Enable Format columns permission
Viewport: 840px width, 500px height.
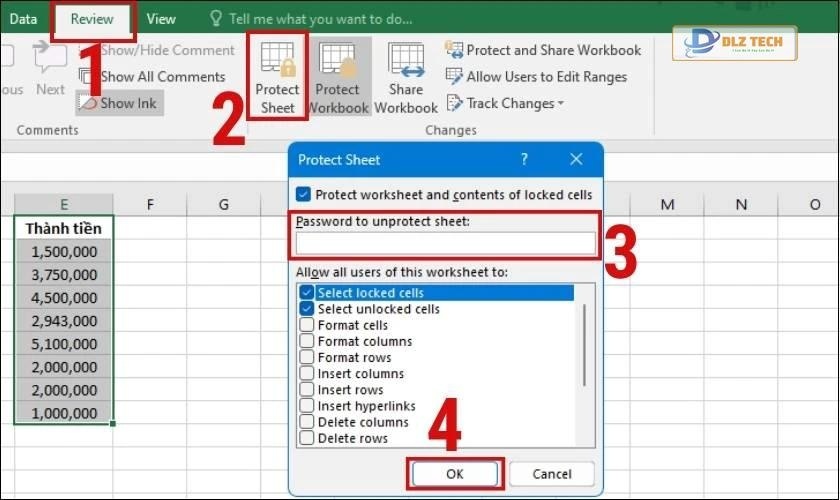point(306,341)
